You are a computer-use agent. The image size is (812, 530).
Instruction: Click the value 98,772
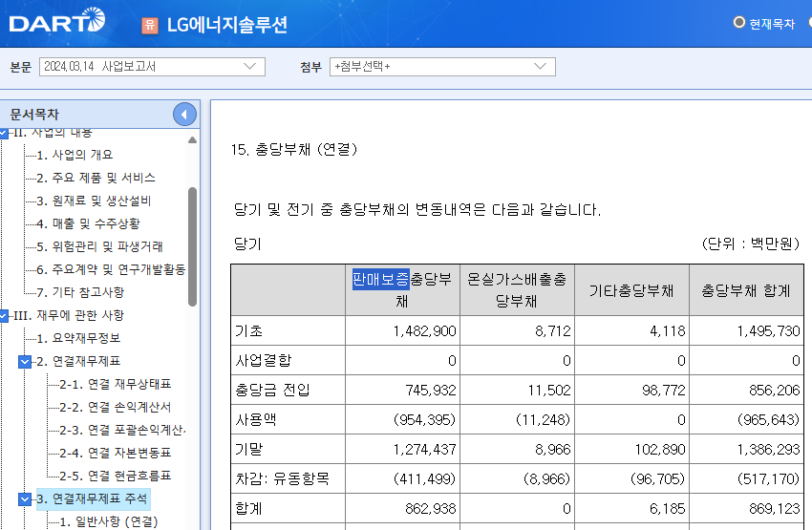(664, 391)
